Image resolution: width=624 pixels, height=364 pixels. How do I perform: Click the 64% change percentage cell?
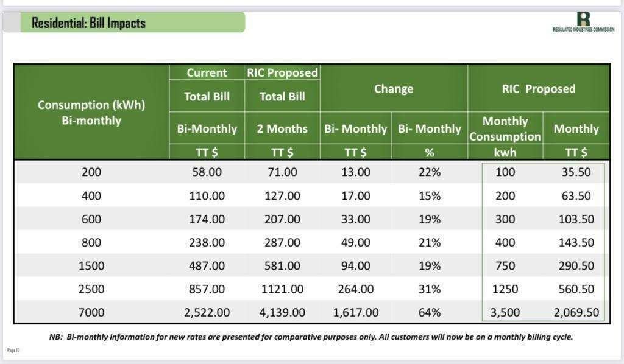[430, 312]
